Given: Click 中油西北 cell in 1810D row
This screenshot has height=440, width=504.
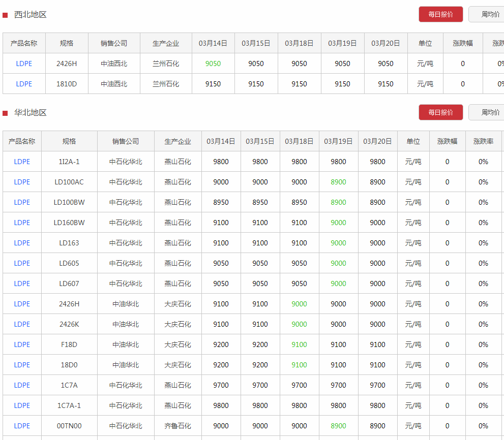Looking at the screenshot, I should coord(114,84).
